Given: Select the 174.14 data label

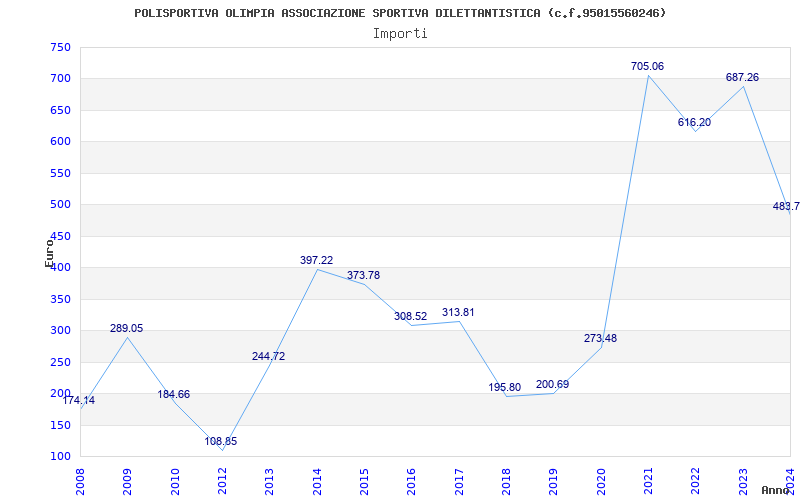Looking at the screenshot, I should pyautogui.click(x=79, y=401).
